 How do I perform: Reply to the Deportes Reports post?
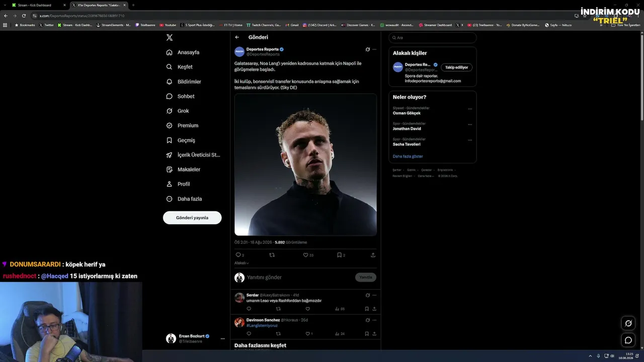tap(238, 255)
